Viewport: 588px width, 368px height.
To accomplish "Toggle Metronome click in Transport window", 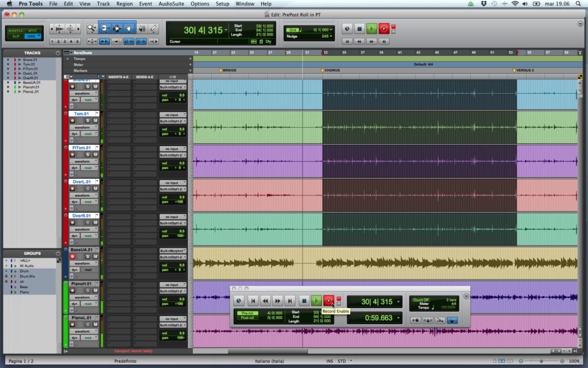I will 427,320.
